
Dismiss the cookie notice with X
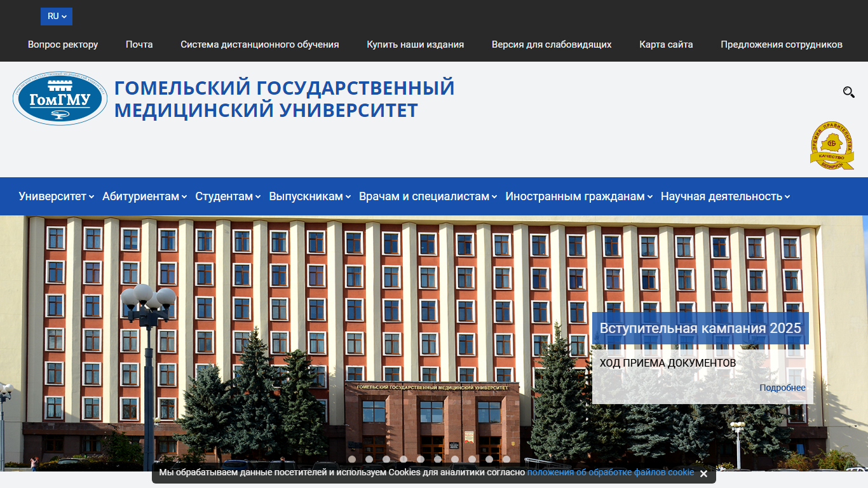(x=703, y=473)
